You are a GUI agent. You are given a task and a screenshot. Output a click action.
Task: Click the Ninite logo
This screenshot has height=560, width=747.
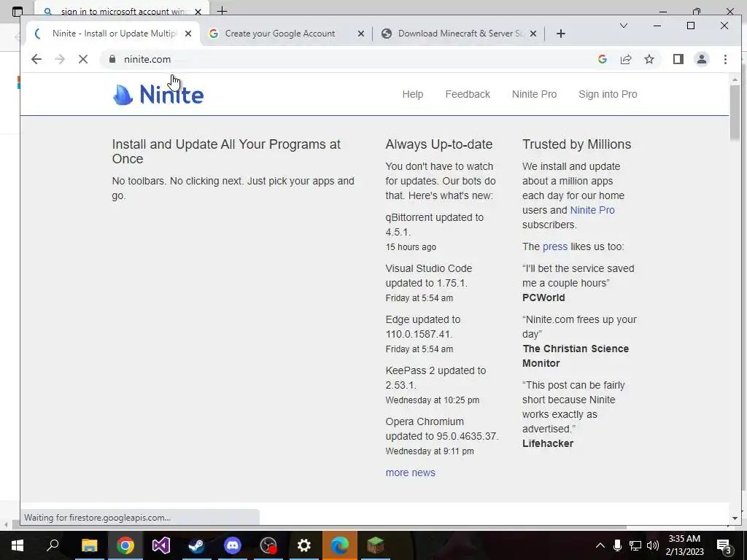(158, 94)
